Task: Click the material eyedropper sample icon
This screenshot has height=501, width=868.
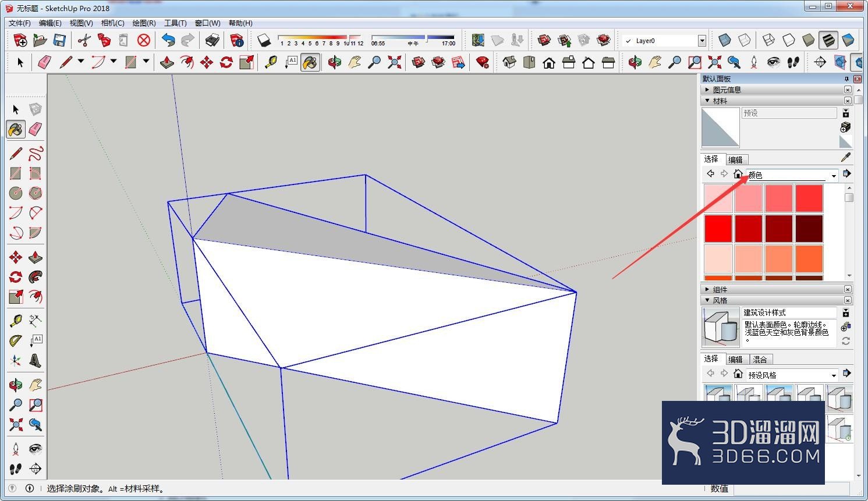Action: pyautogui.click(x=846, y=157)
